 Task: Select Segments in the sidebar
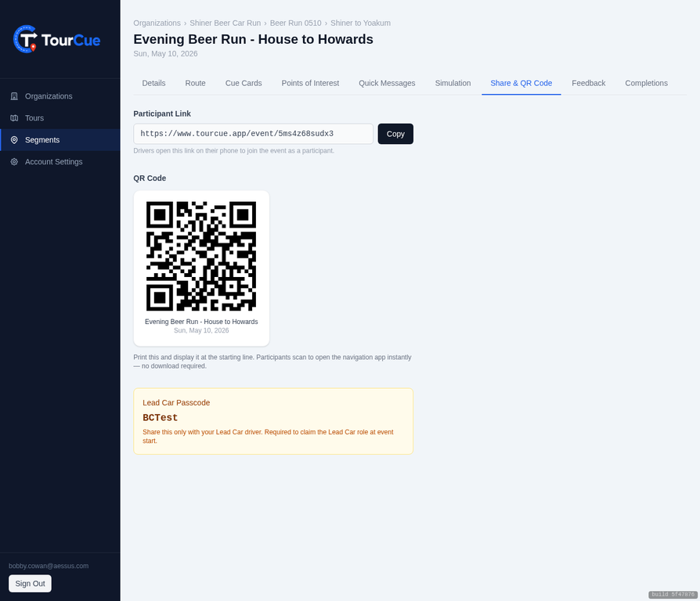pos(60,139)
